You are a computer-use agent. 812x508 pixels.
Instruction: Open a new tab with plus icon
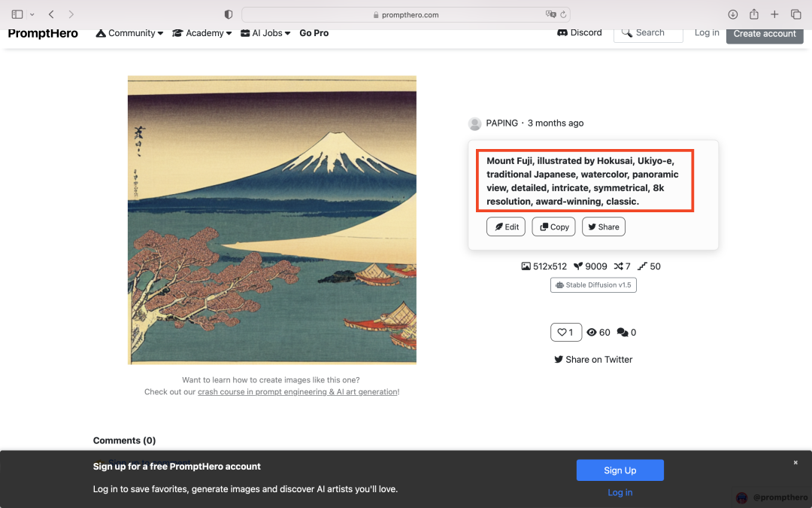tap(774, 14)
